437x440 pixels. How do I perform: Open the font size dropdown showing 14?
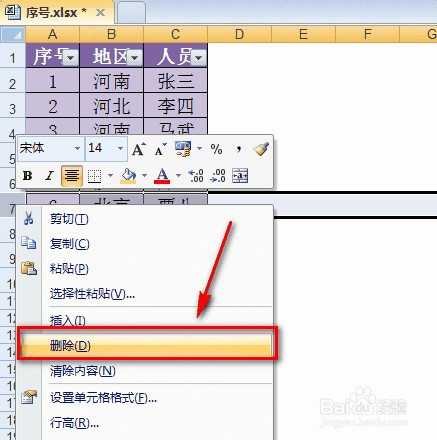coord(121,148)
